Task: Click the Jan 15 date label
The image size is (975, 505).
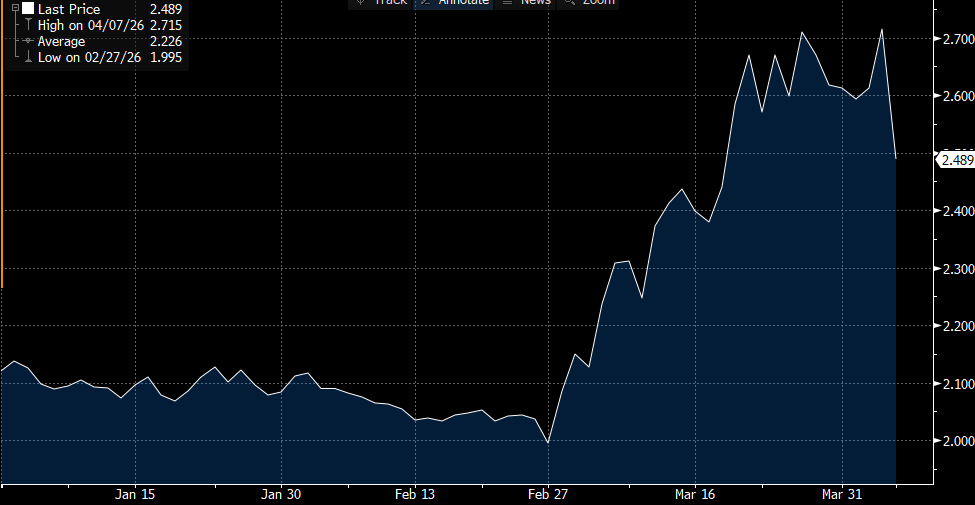Action: 135,495
